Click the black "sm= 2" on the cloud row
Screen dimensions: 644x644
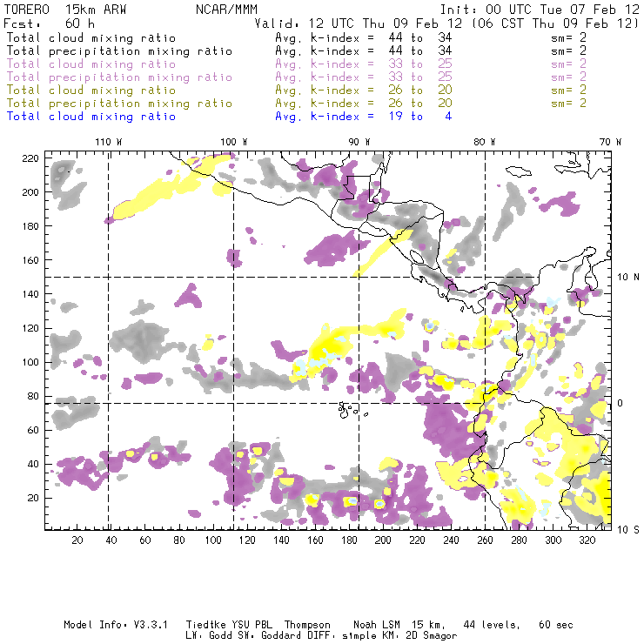point(568,37)
